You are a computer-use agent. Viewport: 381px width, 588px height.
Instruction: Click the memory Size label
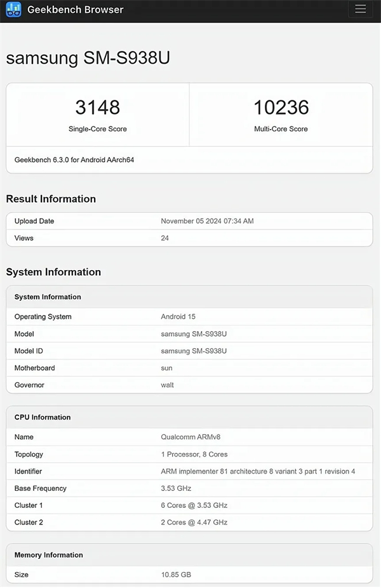tap(22, 575)
